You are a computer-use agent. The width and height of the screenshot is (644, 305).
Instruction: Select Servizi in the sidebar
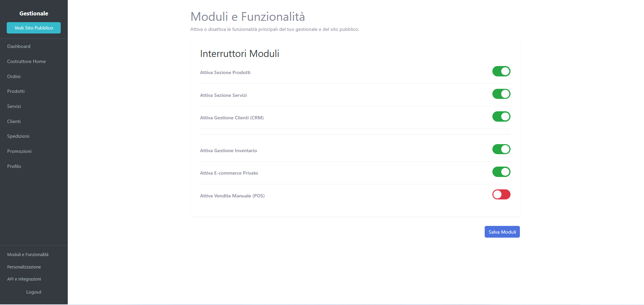point(14,106)
